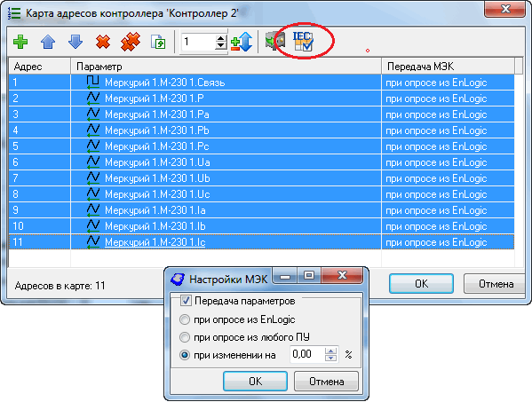Select the row Меркурий 1.М-230 1.Ua
This screenshot has height=402, width=532.
[x=261, y=162]
